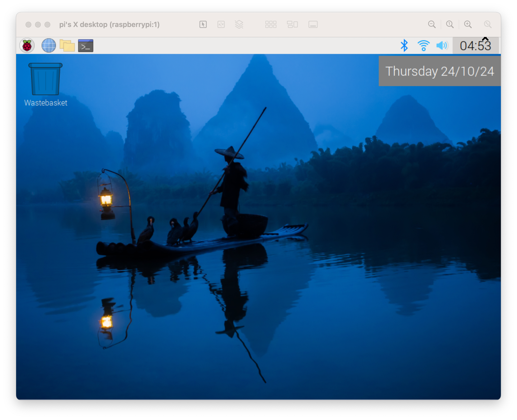
Task: Click the zoom-to-fit magnifier icon
Action: [487, 24]
